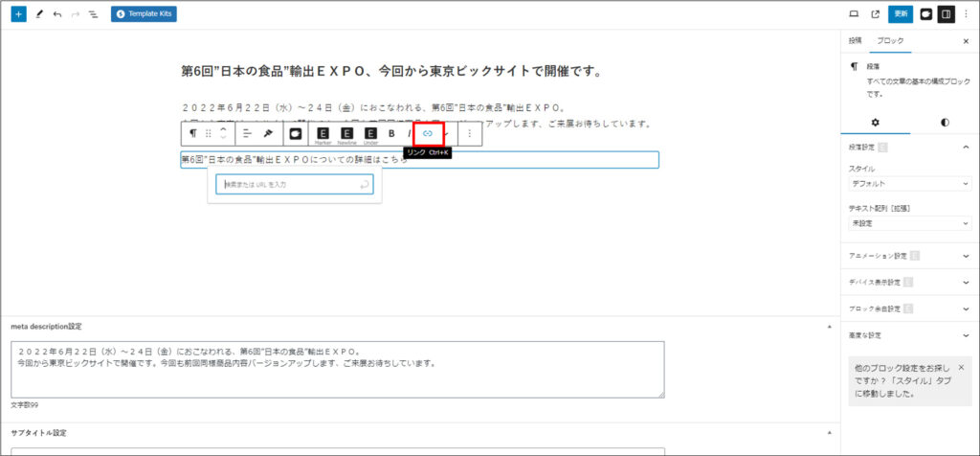
Task: Open the document overview list view
Action: 93,14
